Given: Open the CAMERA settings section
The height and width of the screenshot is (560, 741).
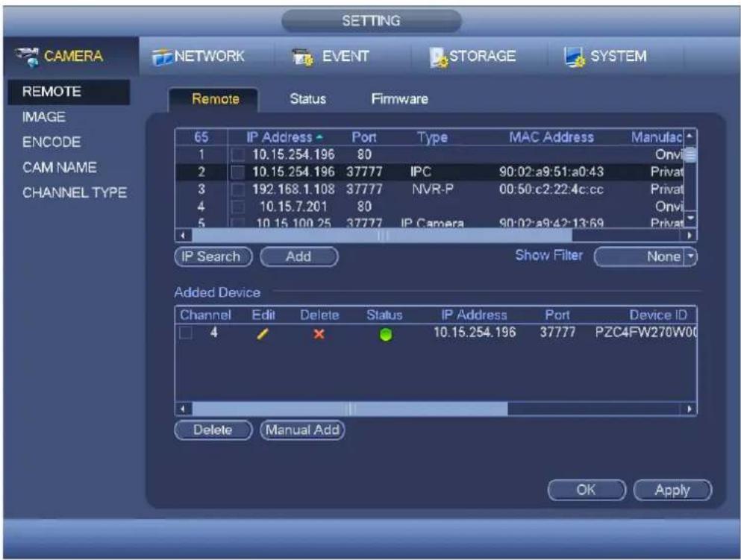Looking at the screenshot, I should (71, 56).
